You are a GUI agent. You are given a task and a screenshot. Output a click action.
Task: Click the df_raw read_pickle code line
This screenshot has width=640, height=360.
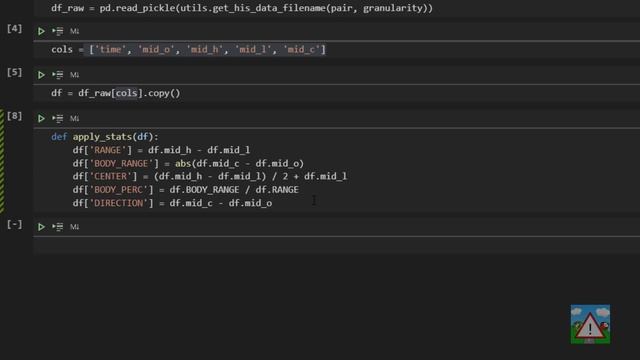[242, 8]
